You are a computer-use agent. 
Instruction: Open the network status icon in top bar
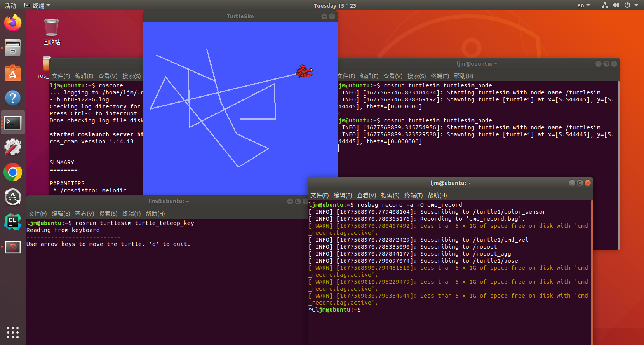pos(605,5)
